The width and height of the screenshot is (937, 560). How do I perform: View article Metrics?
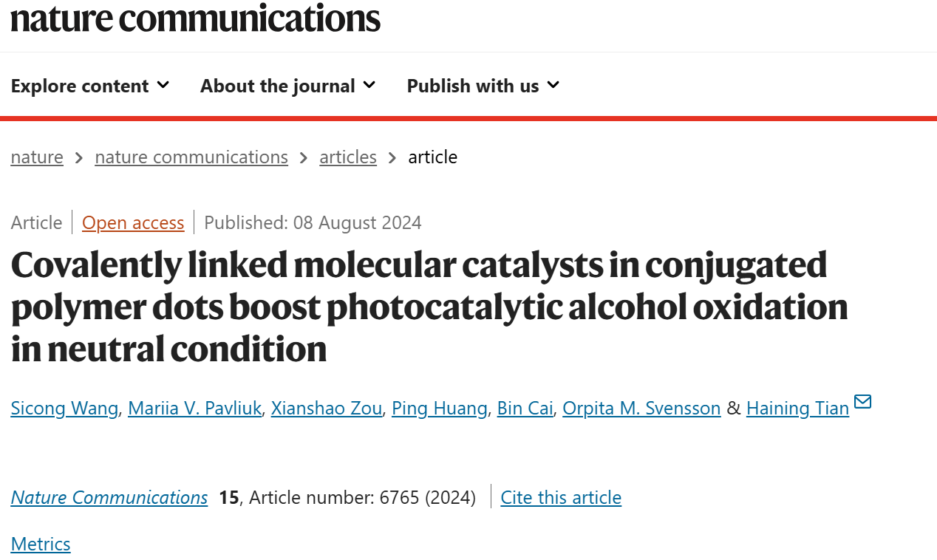pos(41,544)
